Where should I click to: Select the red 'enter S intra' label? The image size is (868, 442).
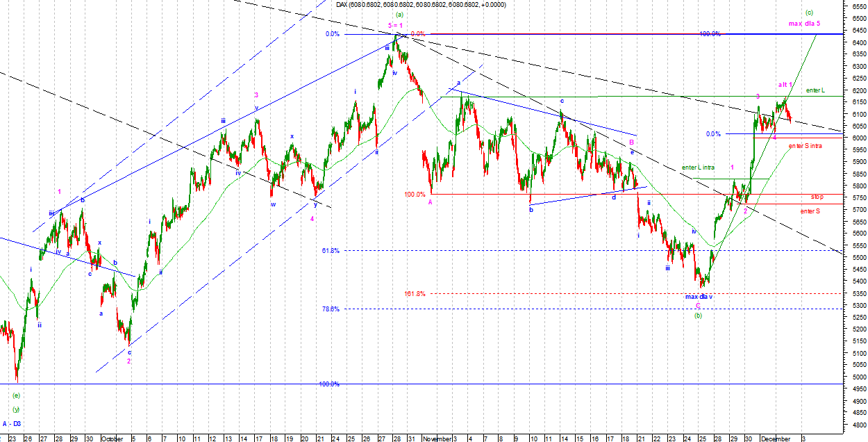pyautogui.click(x=805, y=145)
